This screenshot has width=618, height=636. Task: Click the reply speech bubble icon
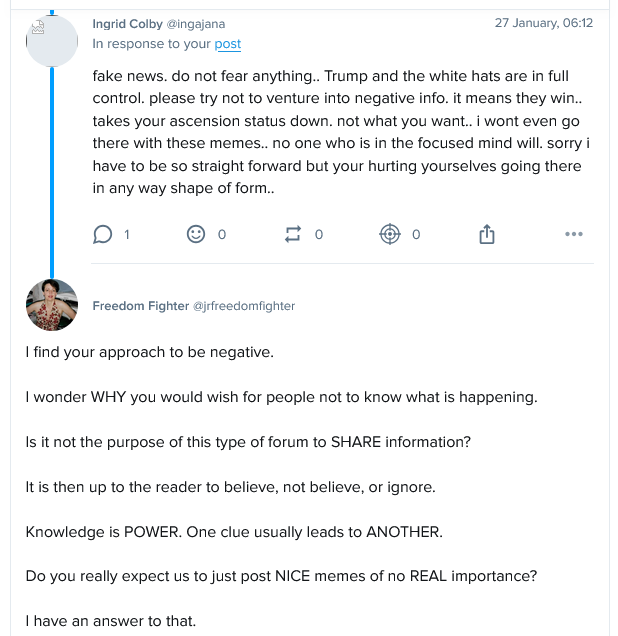102,234
